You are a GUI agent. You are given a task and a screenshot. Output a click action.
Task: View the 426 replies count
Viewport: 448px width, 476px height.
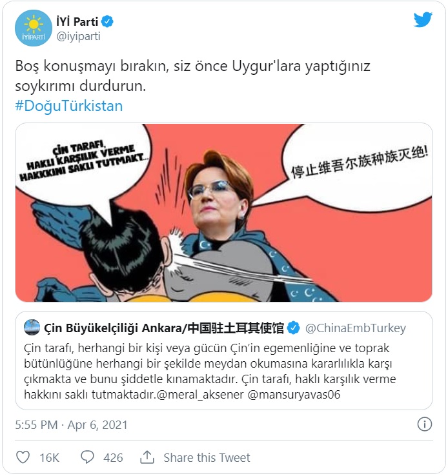coord(113,457)
